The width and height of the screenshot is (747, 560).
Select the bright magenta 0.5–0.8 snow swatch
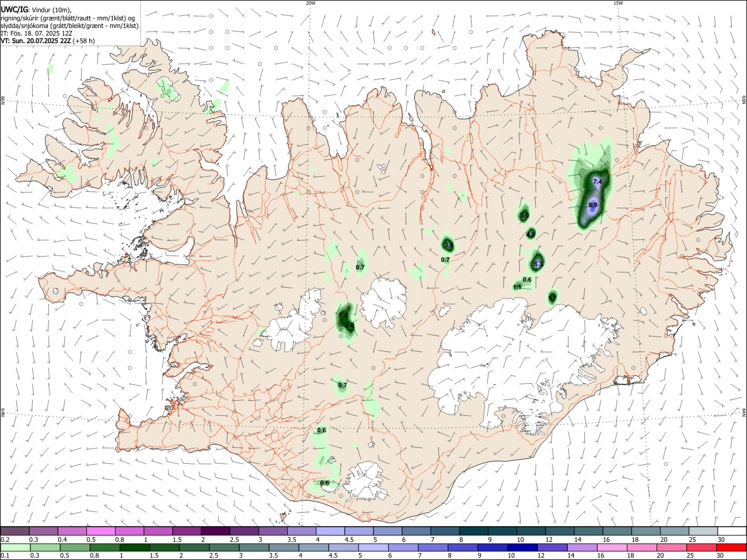click(x=101, y=531)
